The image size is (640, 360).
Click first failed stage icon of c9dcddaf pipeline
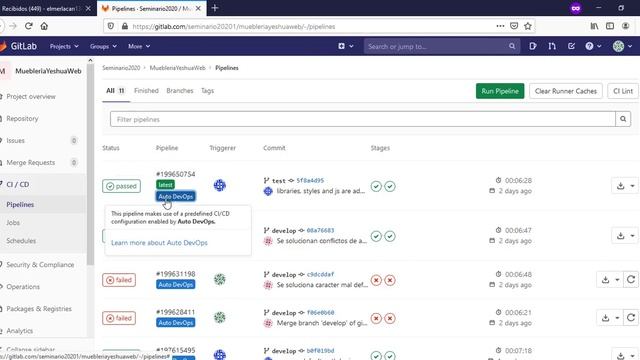(x=376, y=280)
